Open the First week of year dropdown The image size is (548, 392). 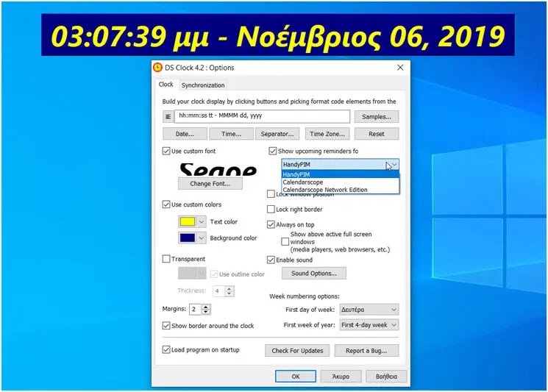[x=369, y=325]
